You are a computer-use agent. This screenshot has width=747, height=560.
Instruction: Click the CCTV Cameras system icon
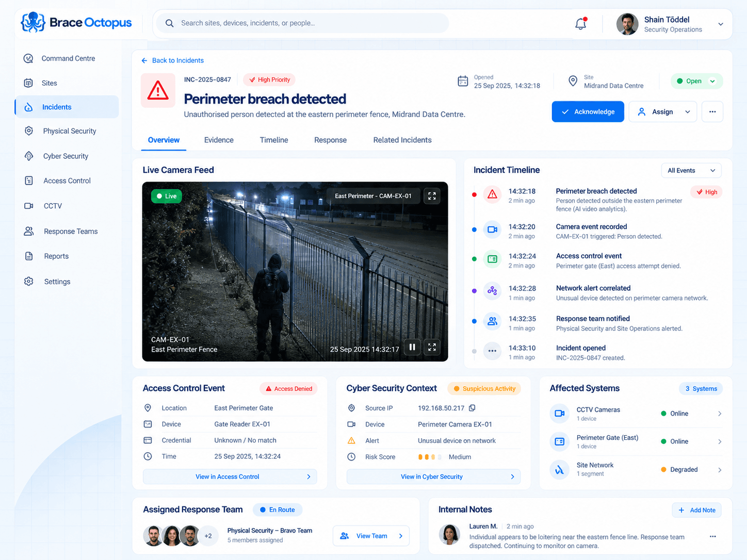(559, 413)
